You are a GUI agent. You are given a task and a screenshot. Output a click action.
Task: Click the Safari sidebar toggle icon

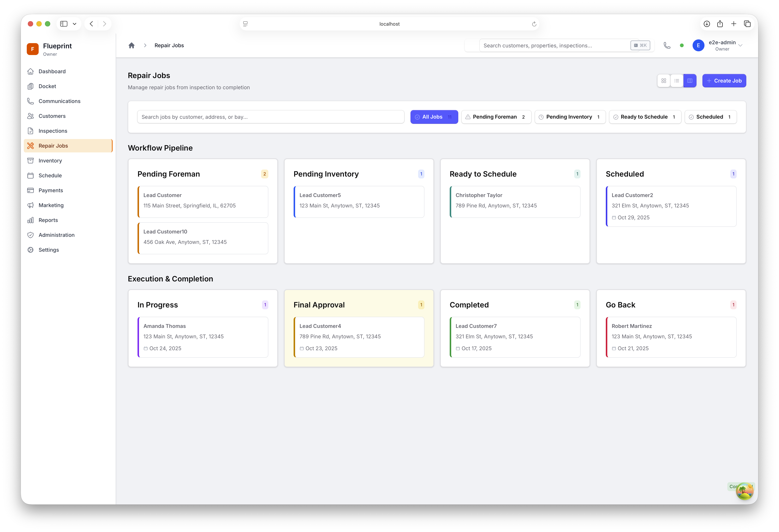click(x=64, y=24)
